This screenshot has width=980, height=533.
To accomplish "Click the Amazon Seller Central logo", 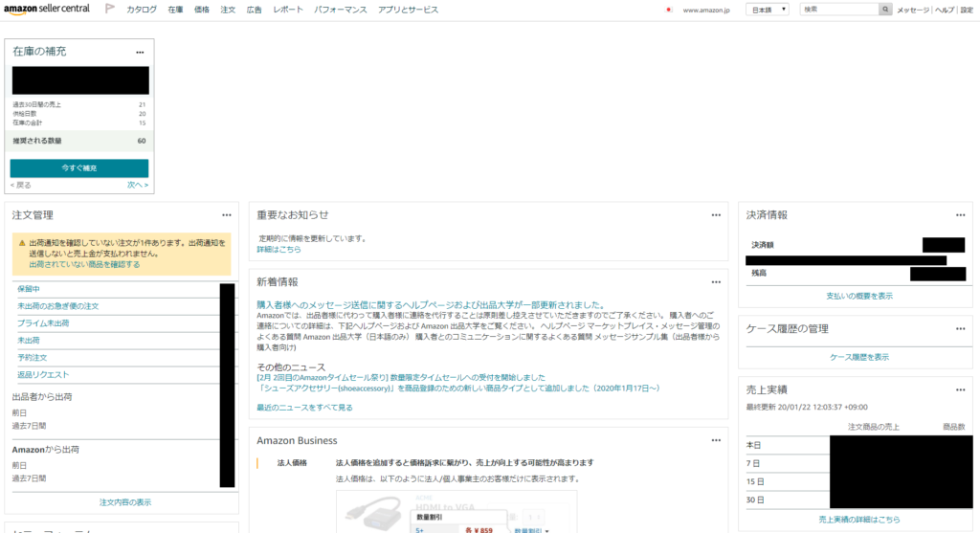I will 47,9.
